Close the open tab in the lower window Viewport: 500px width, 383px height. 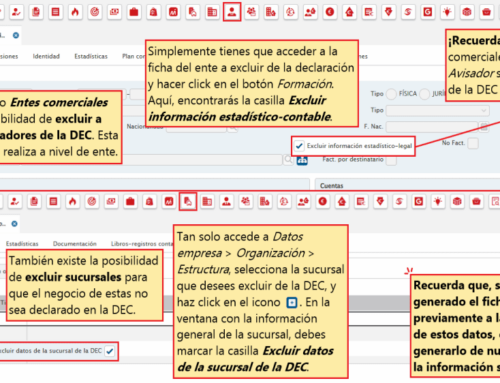(x=14, y=224)
